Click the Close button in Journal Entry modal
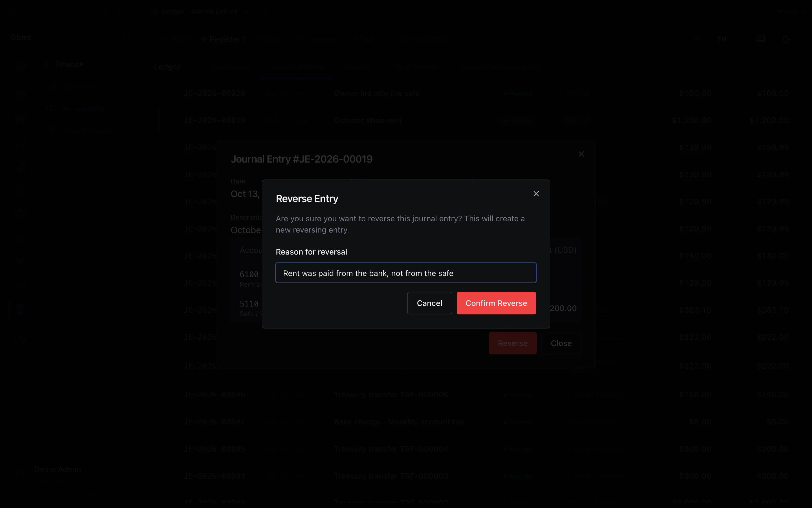The width and height of the screenshot is (812, 508). pos(561,343)
